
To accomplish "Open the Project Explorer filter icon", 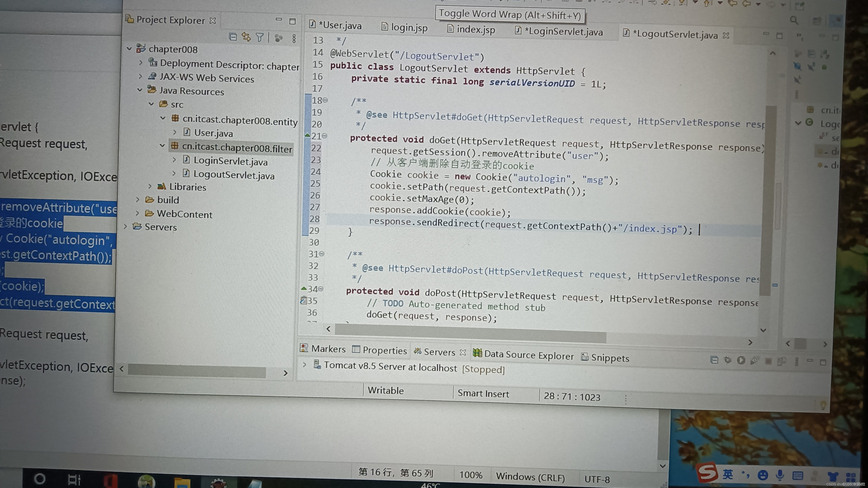I will [259, 37].
